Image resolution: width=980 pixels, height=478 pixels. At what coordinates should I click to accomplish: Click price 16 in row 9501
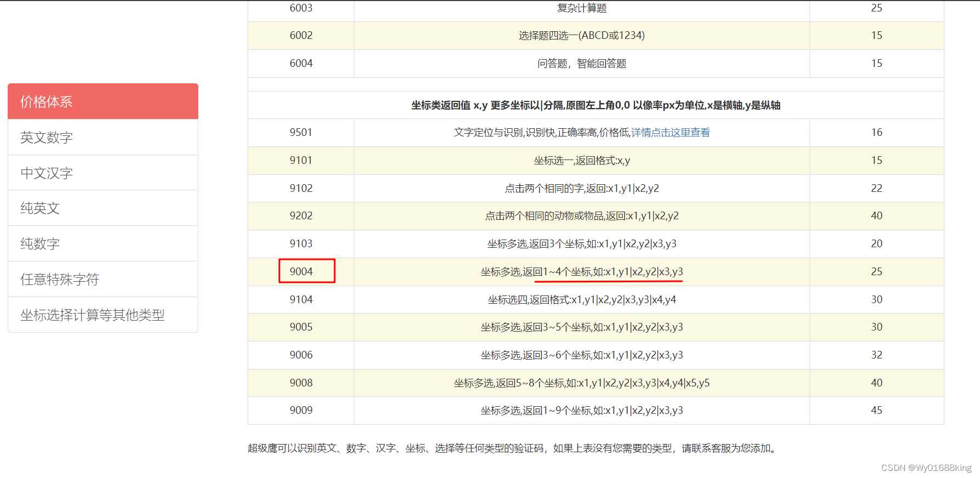[876, 133]
